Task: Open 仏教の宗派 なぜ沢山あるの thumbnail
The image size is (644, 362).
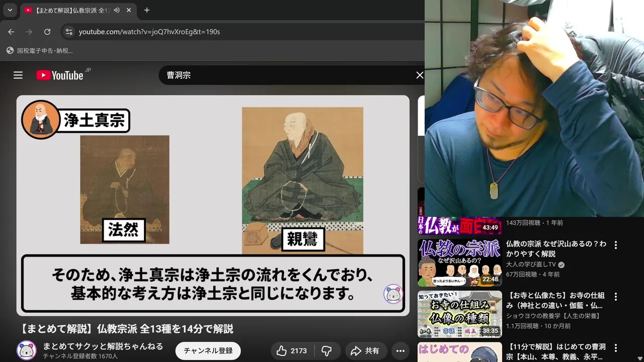Action: pyautogui.click(x=459, y=262)
